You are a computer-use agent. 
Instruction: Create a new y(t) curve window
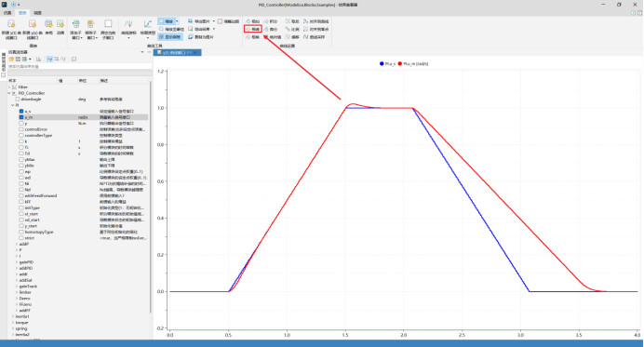click(11, 29)
